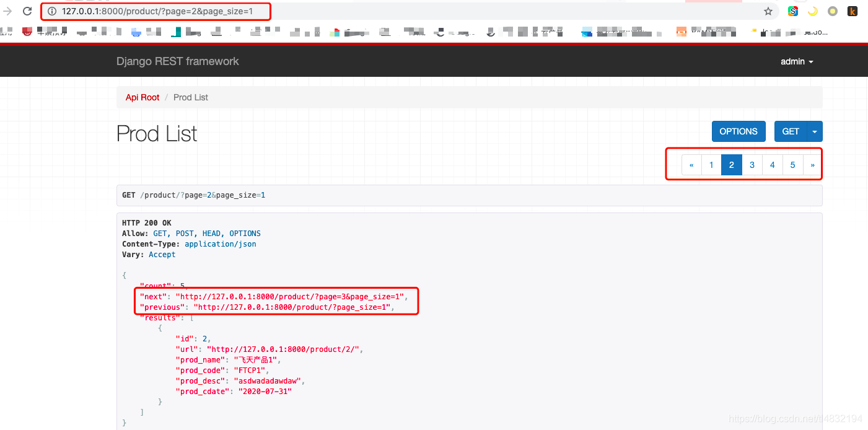Screen dimensions: 868x430
Task: Open the green S browser extension
Action: pyautogui.click(x=792, y=11)
